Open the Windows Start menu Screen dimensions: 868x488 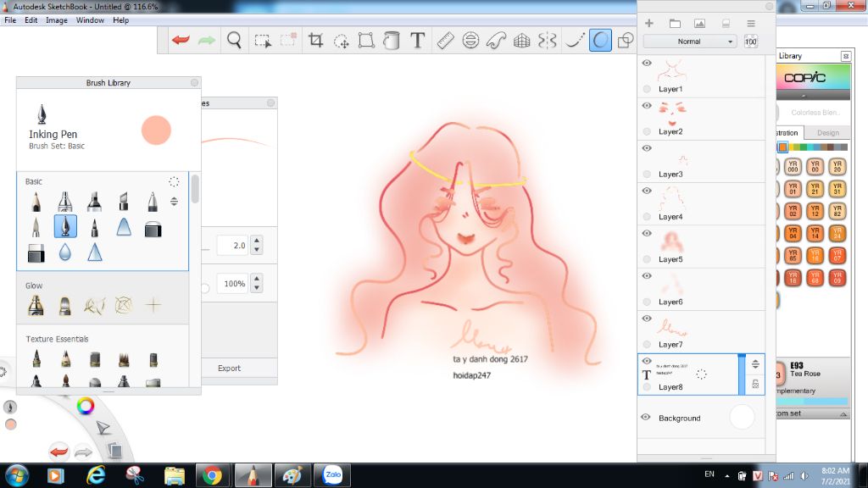(17, 475)
